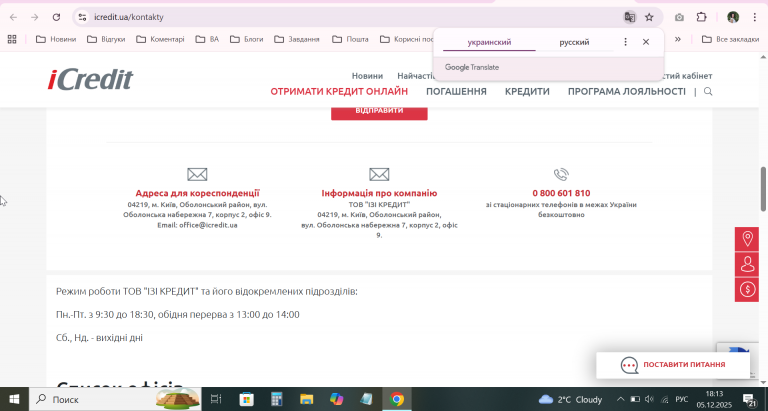
Task: Open Chrome three-dot main menu
Action: pyautogui.click(x=755, y=17)
